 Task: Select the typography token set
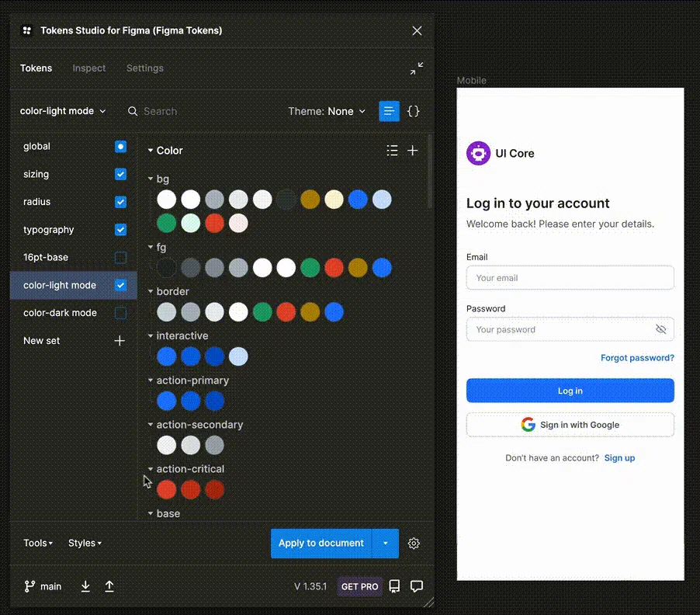click(49, 230)
